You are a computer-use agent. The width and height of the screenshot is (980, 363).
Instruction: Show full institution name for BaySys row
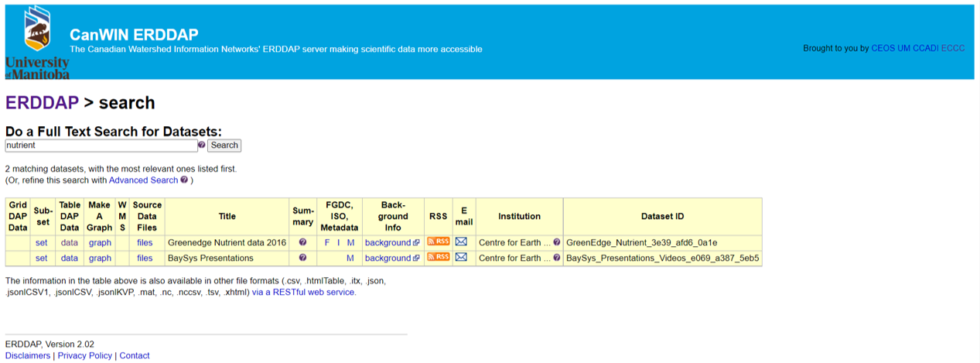[x=557, y=258]
